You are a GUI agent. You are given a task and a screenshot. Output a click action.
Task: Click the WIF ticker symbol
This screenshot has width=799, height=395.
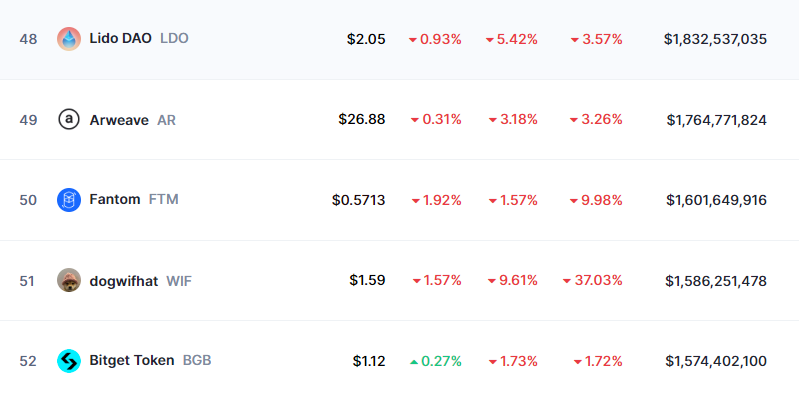179,281
